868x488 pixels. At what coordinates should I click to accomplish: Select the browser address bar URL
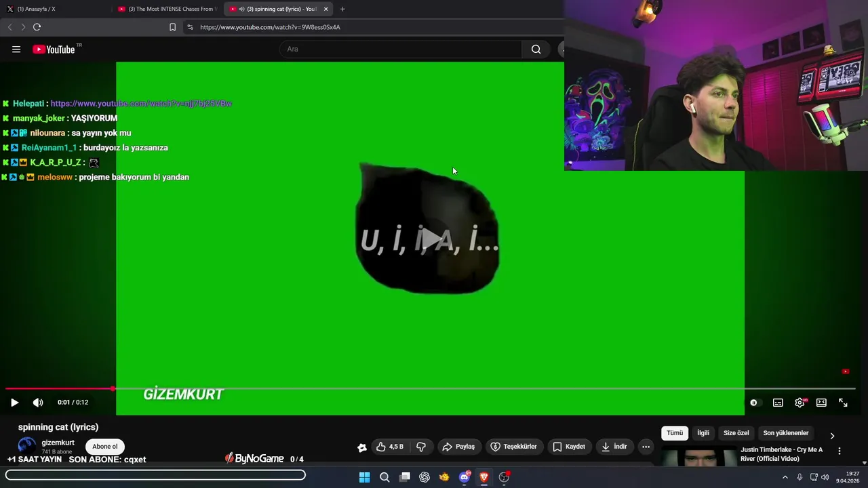coord(270,27)
